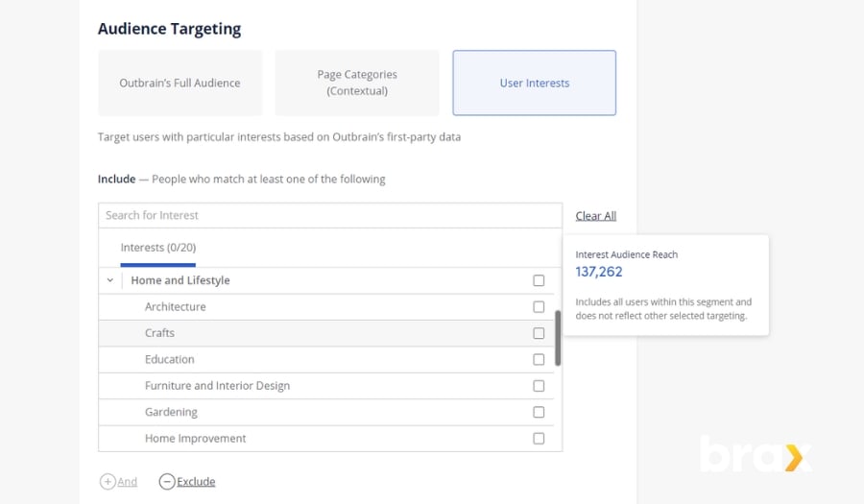The image size is (864, 504).
Task: Check the Gardening checkbox
Action: (539, 412)
